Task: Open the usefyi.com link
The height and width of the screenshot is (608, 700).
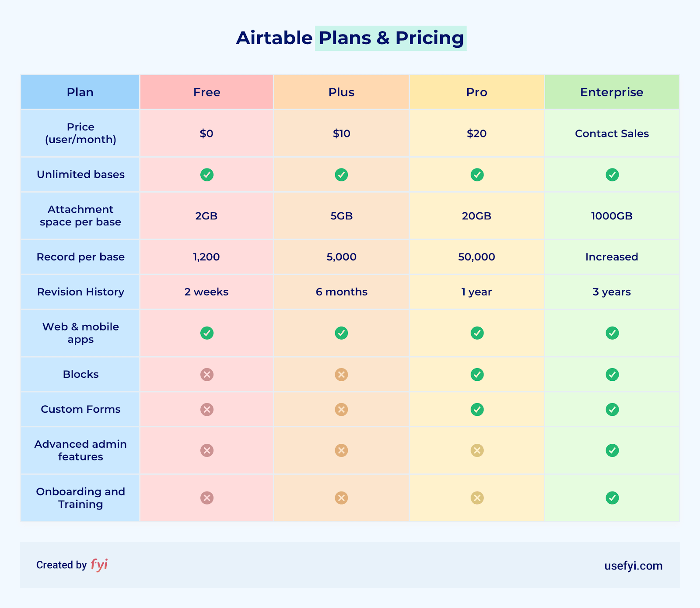Action: tap(633, 566)
